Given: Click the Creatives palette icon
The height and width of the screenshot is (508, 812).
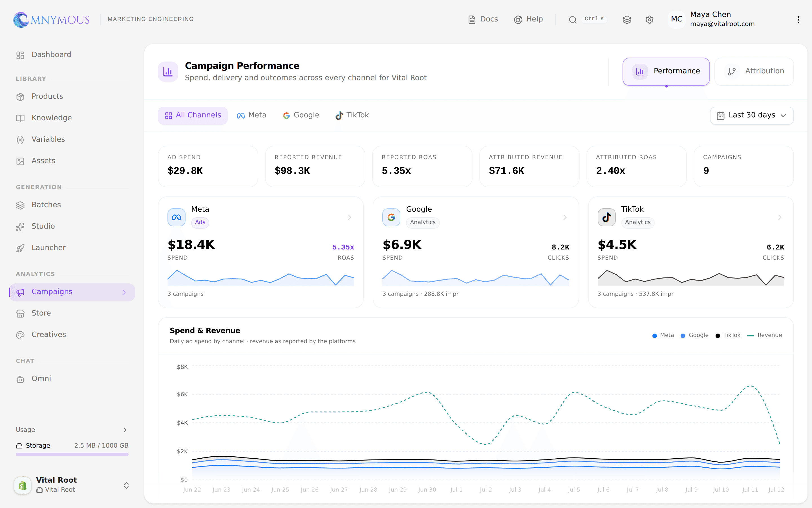Looking at the screenshot, I should (x=21, y=335).
